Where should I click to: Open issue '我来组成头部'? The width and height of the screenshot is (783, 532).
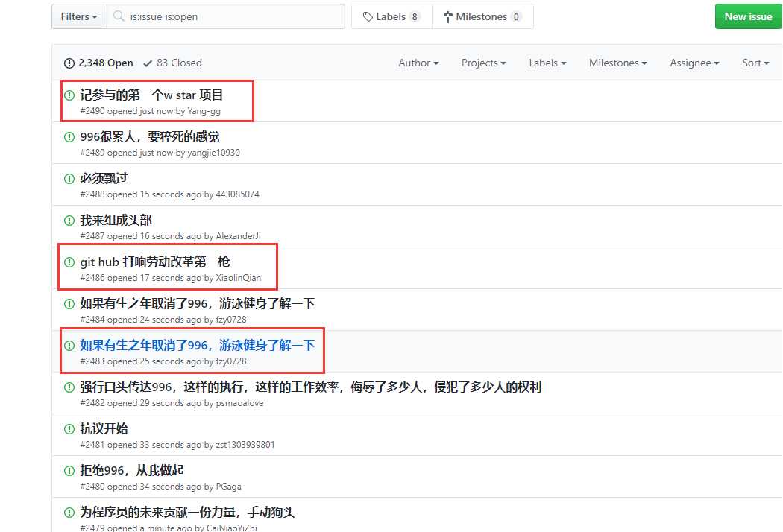[x=116, y=220]
